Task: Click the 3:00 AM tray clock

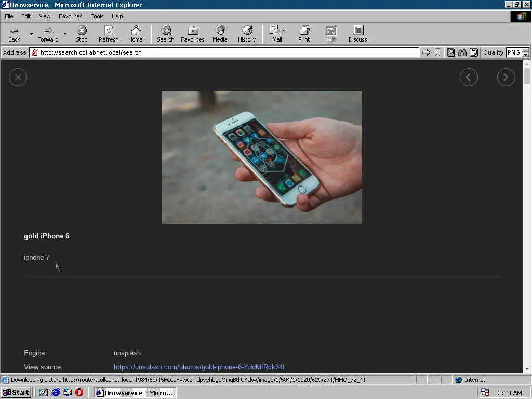Action: pyautogui.click(x=510, y=393)
